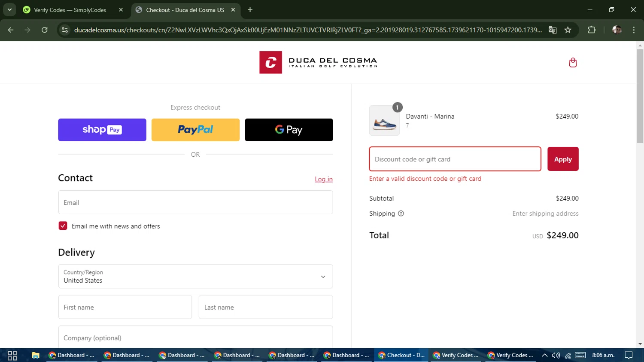Focus the Email input field
Viewport: 644px width, 362px height.
pyautogui.click(x=195, y=202)
